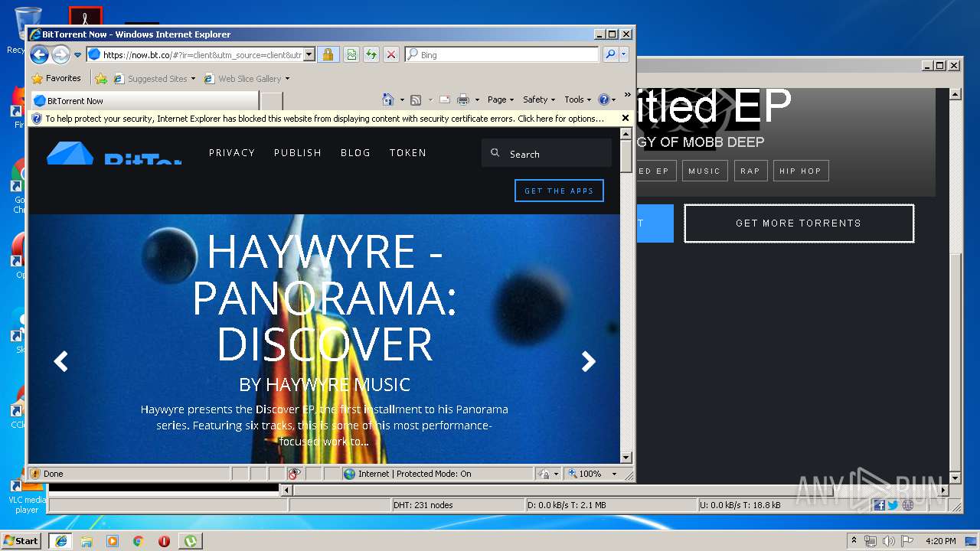Open a new blank tab

[x=272, y=101]
